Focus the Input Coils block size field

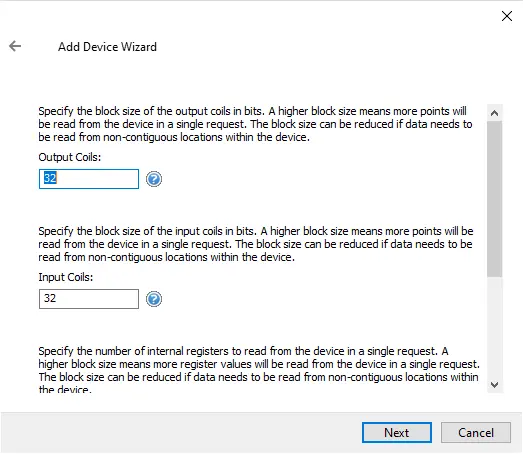point(89,299)
